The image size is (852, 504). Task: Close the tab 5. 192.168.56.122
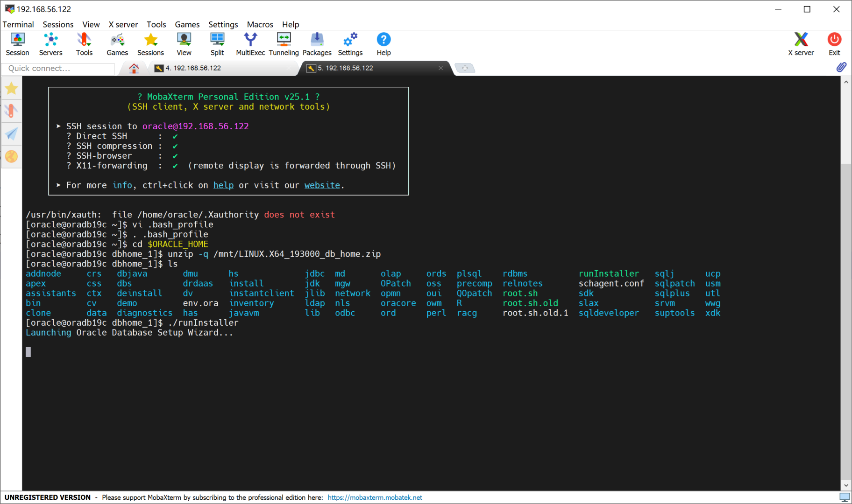coord(440,68)
